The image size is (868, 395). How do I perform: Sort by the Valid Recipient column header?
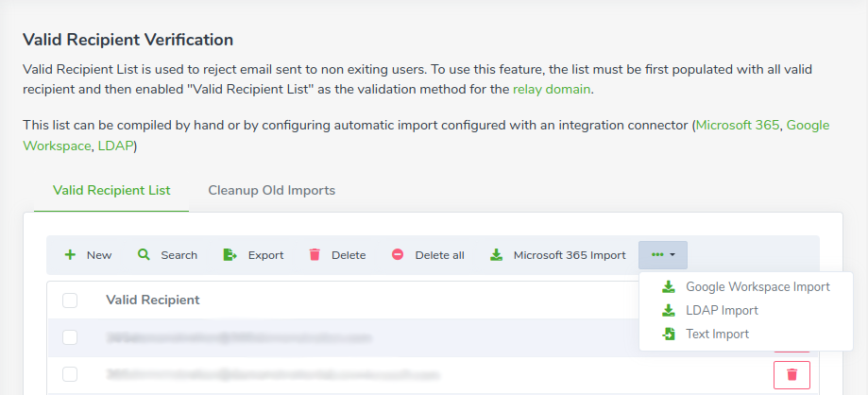pos(153,301)
